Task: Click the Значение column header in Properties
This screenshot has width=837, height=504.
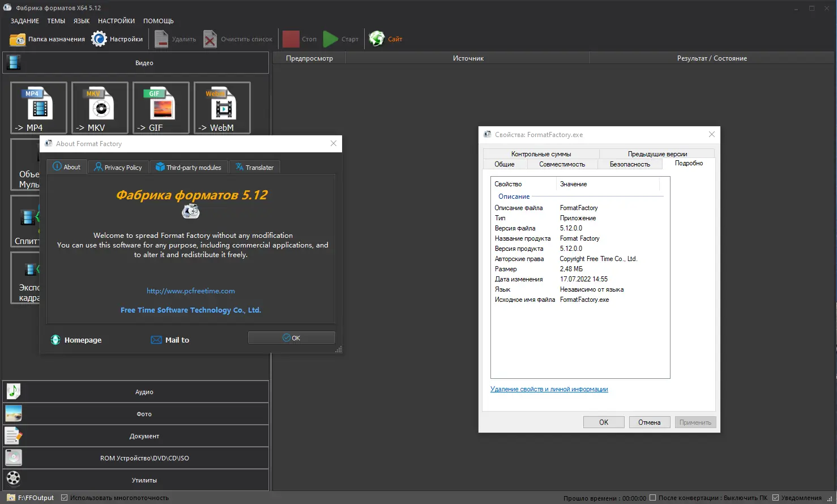Action: [608, 184]
